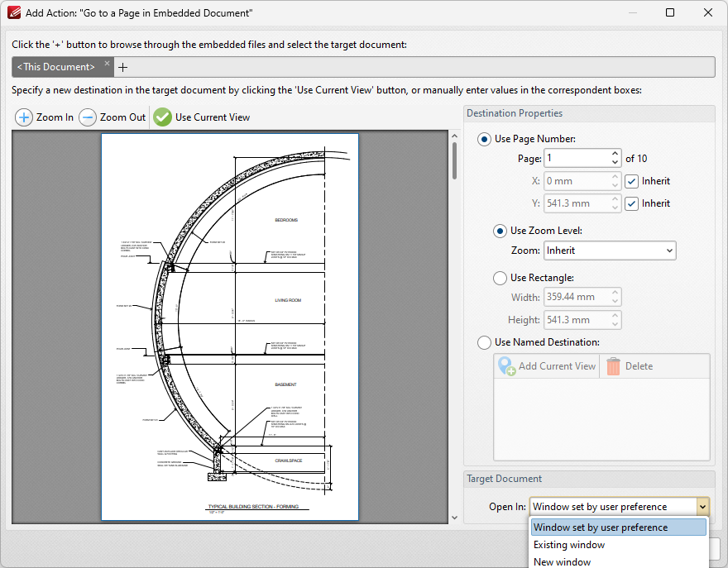Image resolution: width=728 pixels, height=568 pixels.
Task: Choose 'New window' option
Action: pos(619,561)
